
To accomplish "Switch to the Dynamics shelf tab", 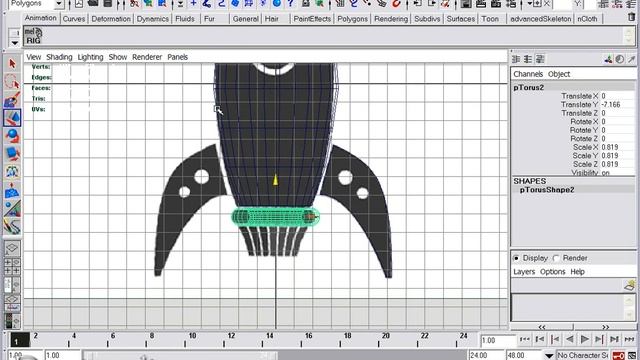I will coord(153,19).
